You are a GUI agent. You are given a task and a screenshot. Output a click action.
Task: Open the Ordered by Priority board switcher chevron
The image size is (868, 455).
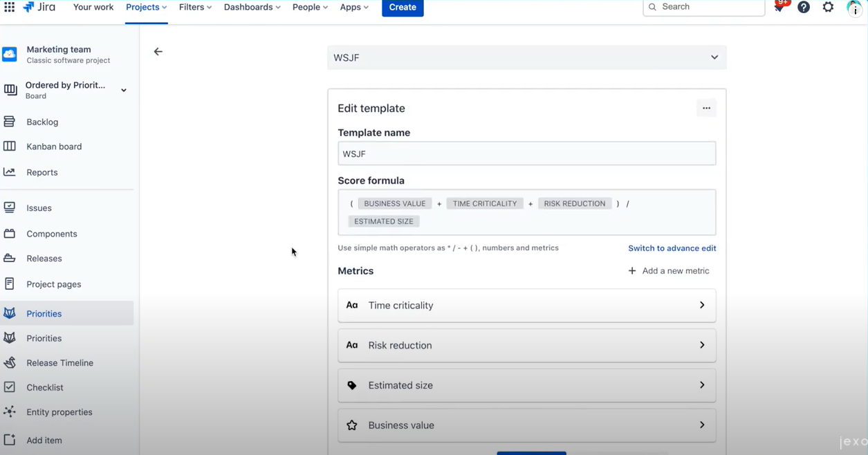coord(123,90)
